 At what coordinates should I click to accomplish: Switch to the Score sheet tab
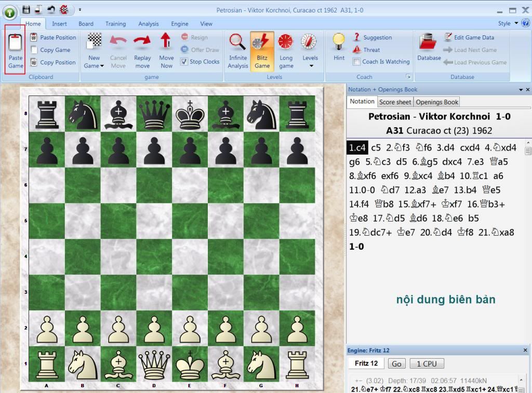pyautogui.click(x=395, y=102)
